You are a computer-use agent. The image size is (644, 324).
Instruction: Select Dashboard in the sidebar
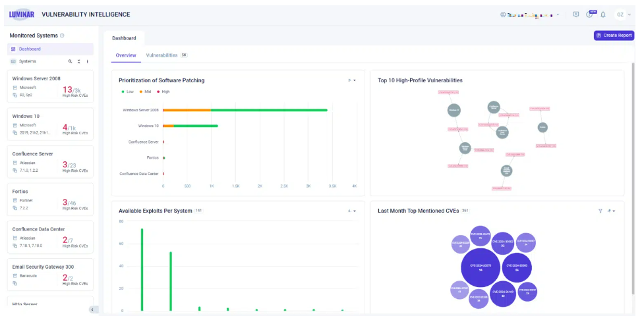[51, 49]
